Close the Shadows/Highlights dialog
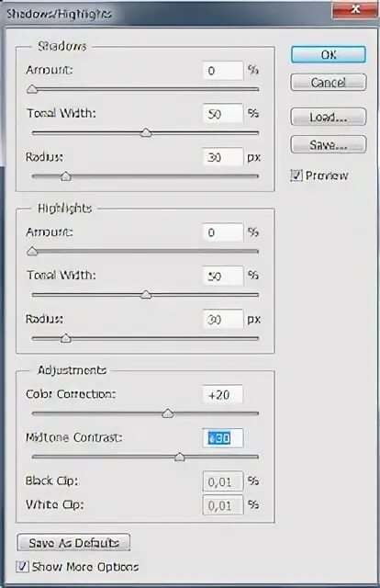The width and height of the screenshot is (380, 588). [355, 8]
